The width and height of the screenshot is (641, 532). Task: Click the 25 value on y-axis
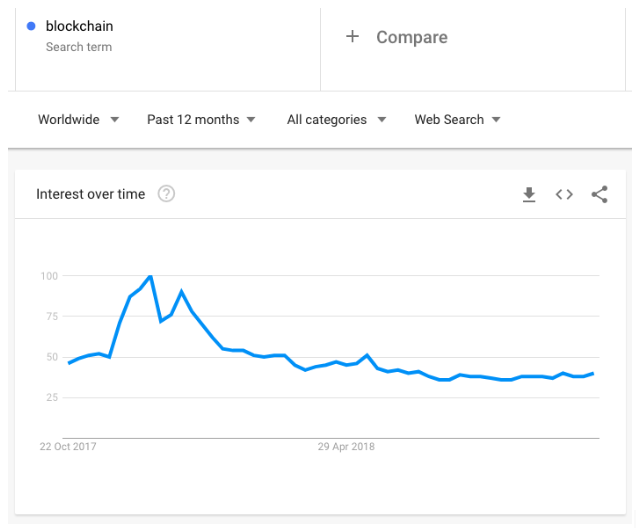50,398
